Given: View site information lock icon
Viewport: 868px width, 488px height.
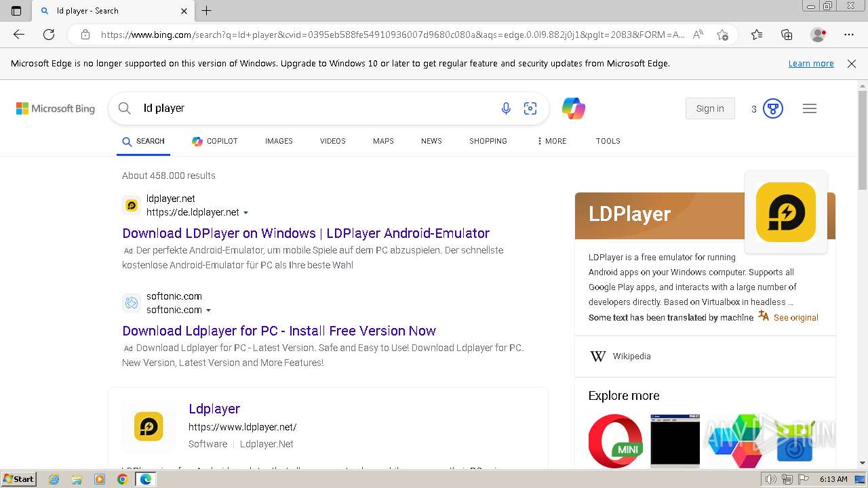Looking at the screenshot, I should point(85,35).
